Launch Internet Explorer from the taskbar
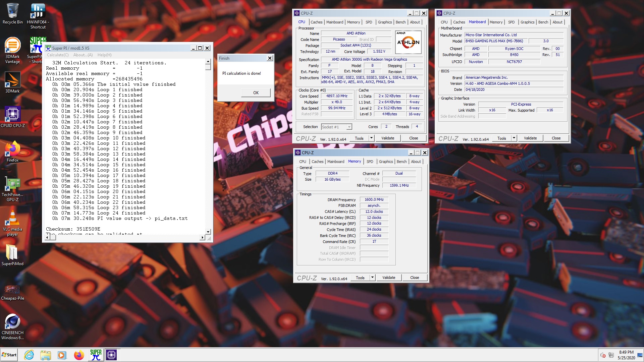Viewport: 644px width, 362px height. coord(29,355)
